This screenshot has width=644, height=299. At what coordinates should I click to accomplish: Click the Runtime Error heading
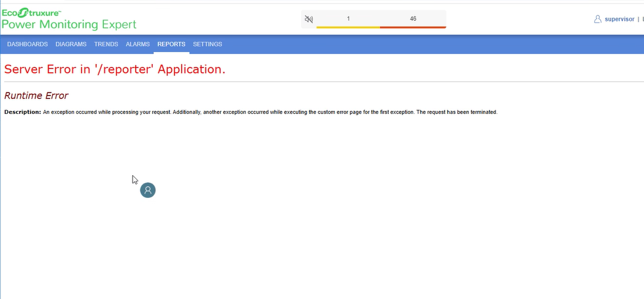[x=36, y=96]
